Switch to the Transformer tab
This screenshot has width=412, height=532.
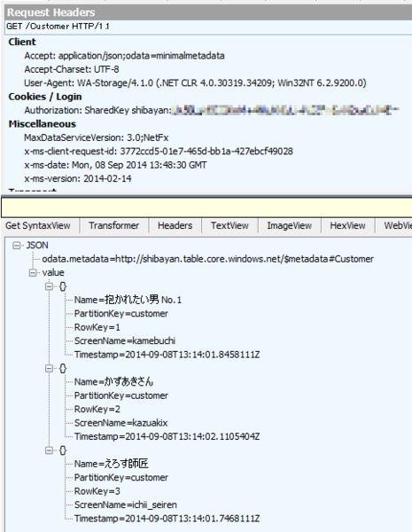tap(114, 225)
